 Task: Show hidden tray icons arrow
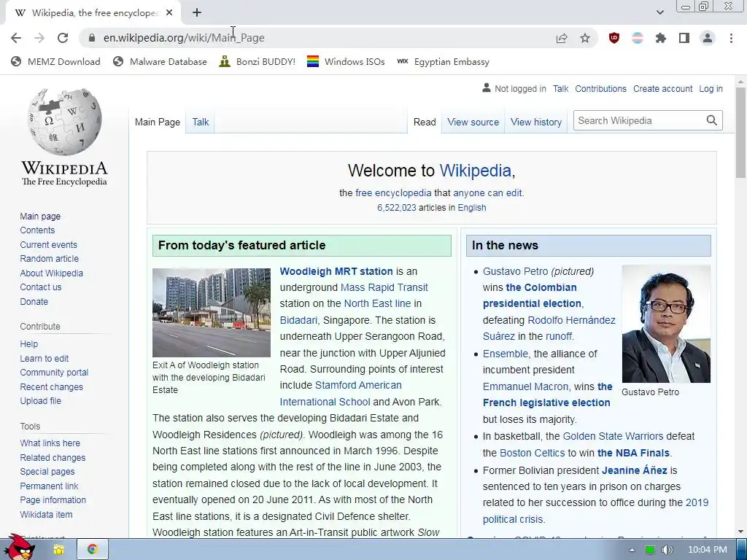[x=632, y=550]
